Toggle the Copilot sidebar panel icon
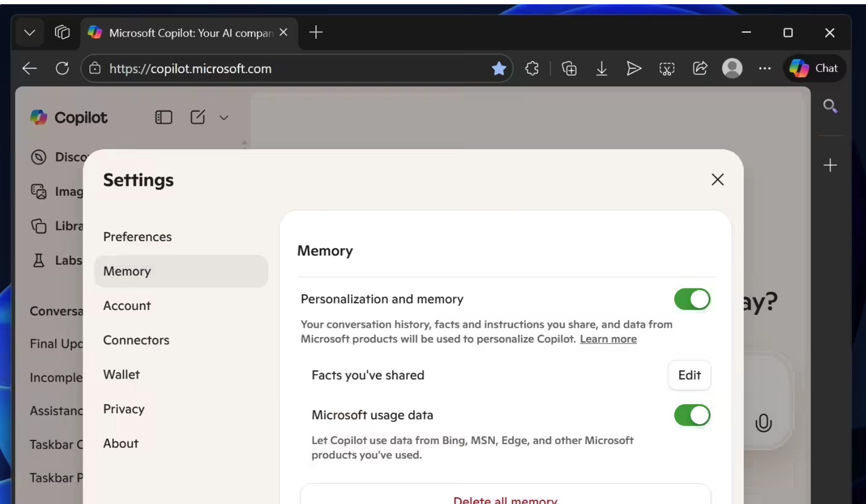 pos(164,117)
